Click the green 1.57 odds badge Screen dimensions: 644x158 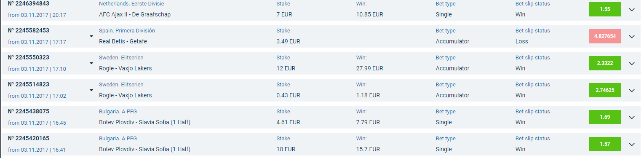605,144
